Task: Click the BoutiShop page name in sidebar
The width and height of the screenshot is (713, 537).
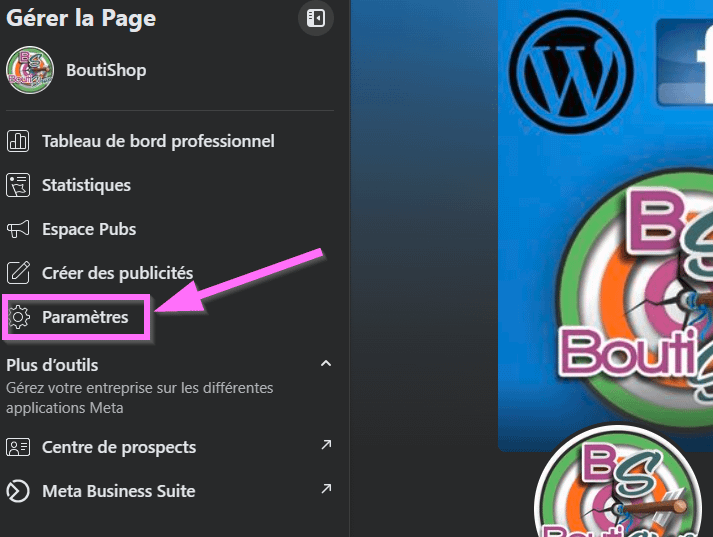Action: 106,70
